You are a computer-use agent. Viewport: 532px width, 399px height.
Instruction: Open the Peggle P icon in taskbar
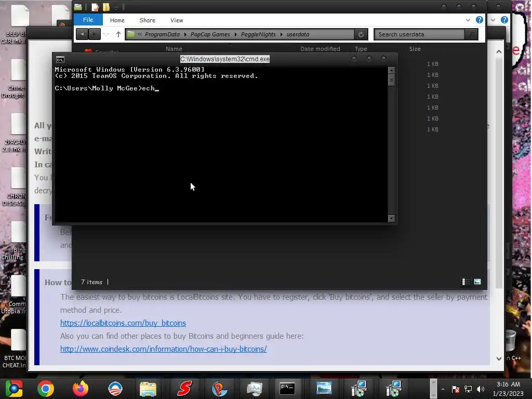220,389
